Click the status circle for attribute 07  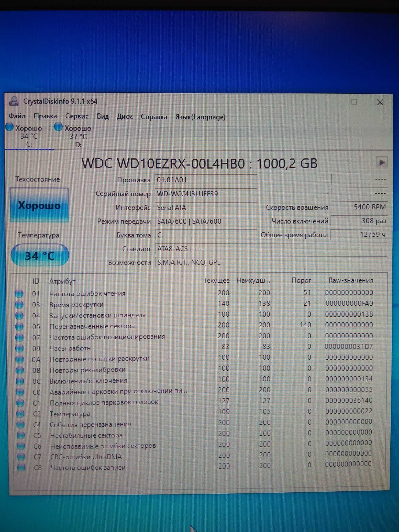[x=19, y=338]
